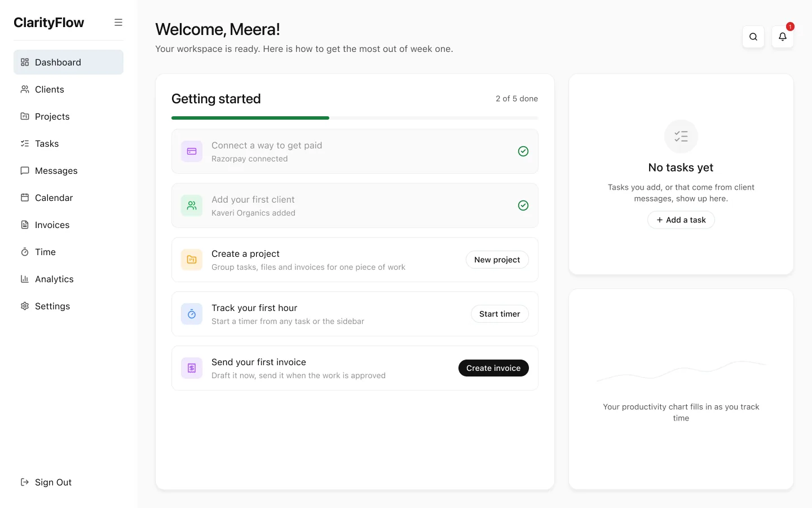Click the ClarityFlow logo text
Viewport: 812px width, 508px height.
point(49,23)
